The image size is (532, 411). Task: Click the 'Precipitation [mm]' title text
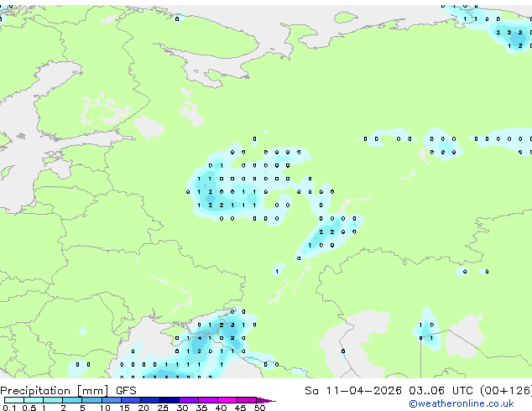[x=55, y=391]
